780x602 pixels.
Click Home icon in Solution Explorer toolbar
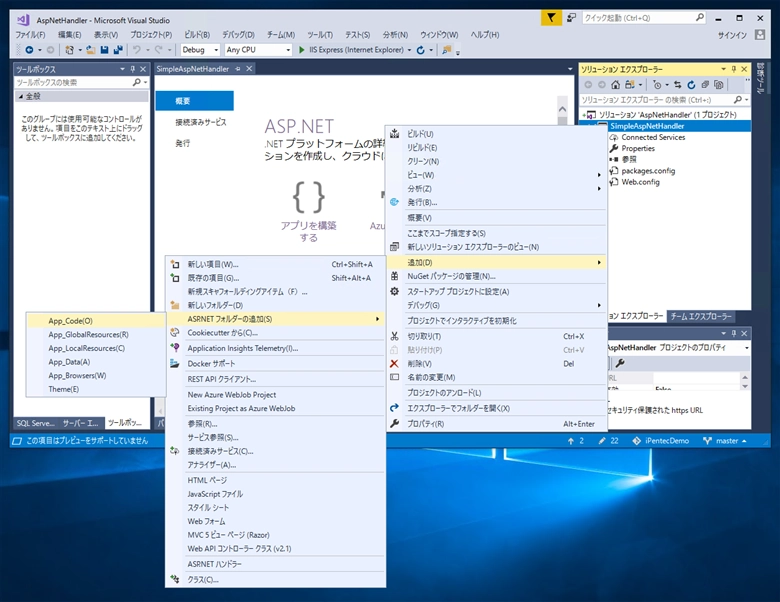click(615, 85)
